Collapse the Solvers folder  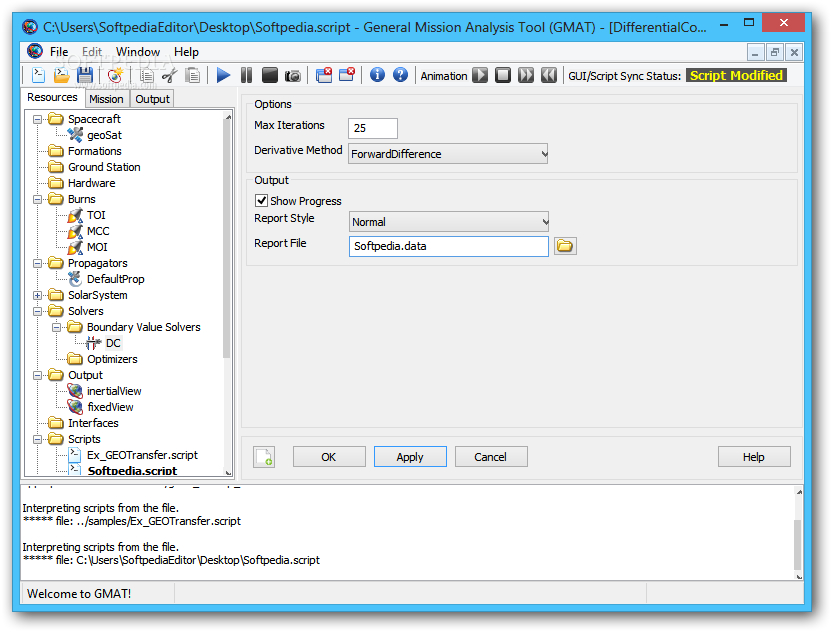(x=37, y=311)
